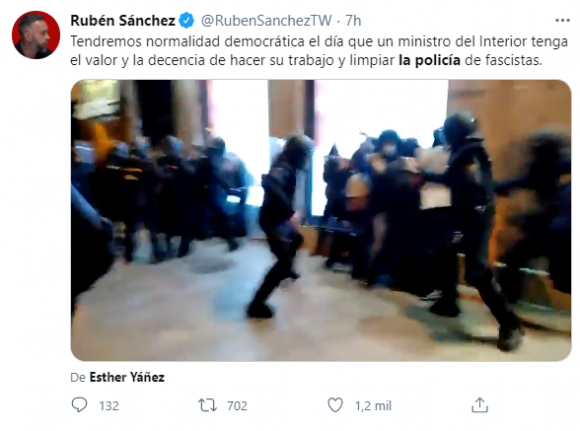Screen dimensions: 580x431
Task: Open the Esther Yáñez video source link
Action: coord(127,377)
